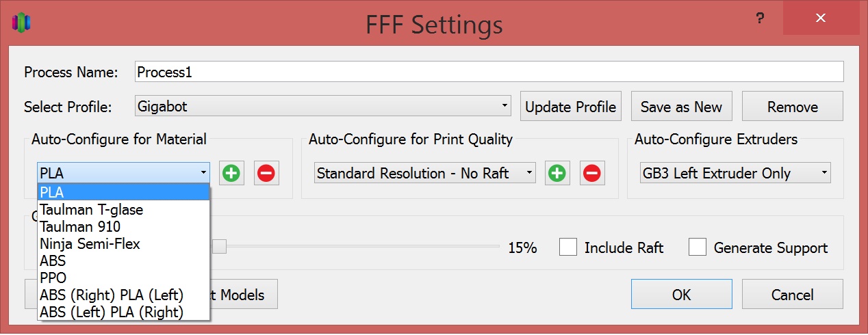Remove the selected print quality preset
Screen dimensions: 868x335
pyautogui.click(x=592, y=174)
